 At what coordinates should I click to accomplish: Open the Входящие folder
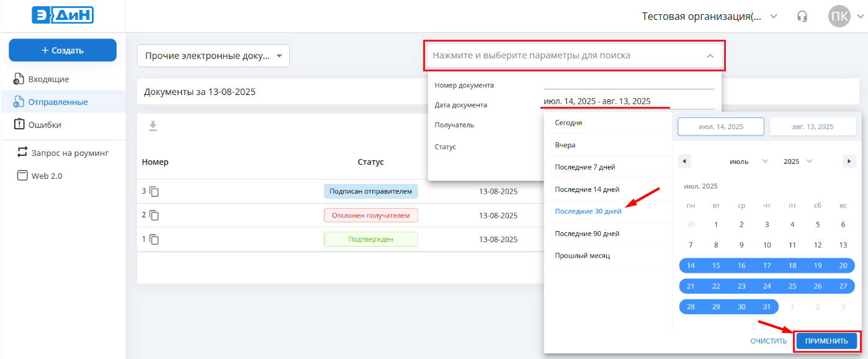(48, 80)
